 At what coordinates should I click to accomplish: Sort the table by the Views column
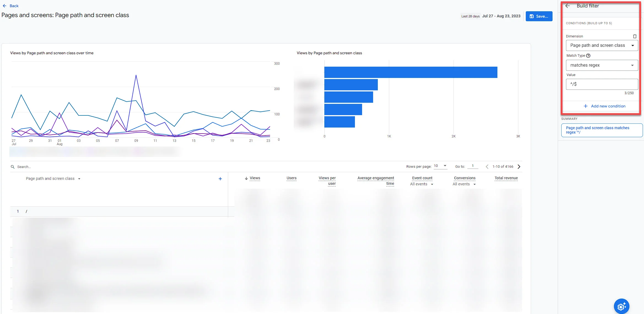255,178
